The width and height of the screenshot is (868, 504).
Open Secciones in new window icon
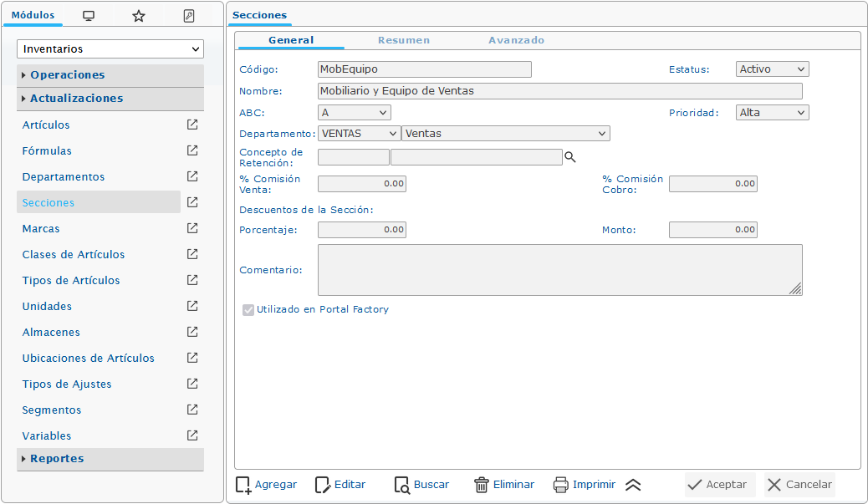pyautogui.click(x=192, y=202)
